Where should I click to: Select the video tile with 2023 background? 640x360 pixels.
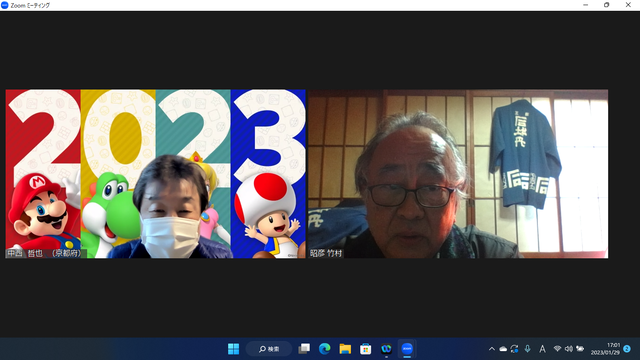click(x=156, y=174)
